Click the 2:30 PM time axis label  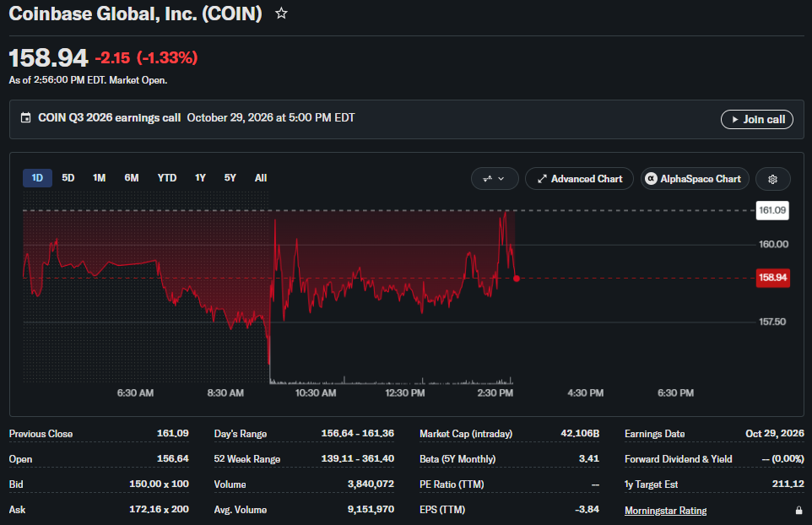(495, 393)
